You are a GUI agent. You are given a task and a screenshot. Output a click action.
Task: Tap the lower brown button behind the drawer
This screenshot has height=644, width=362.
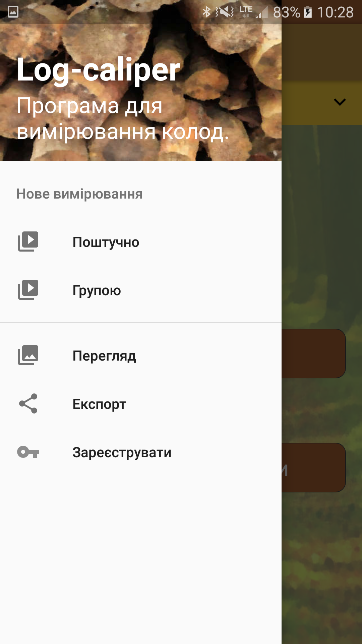[x=313, y=468]
